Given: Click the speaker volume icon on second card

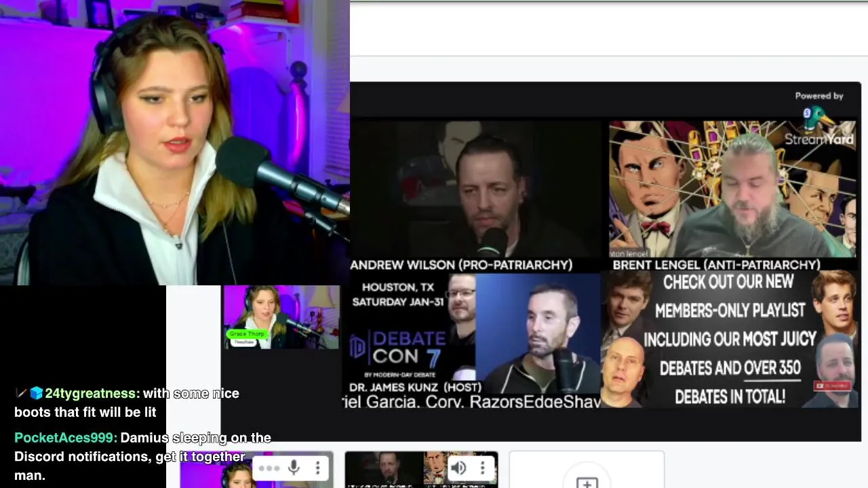Looking at the screenshot, I should coord(459,468).
